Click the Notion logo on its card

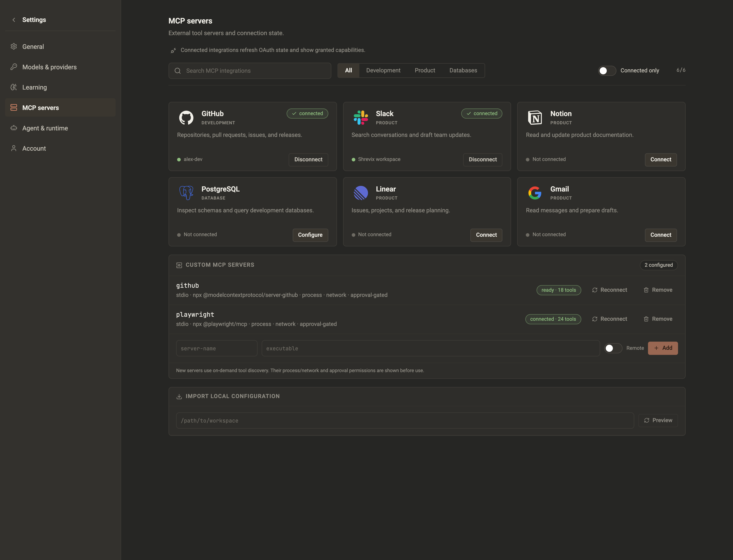[535, 118]
